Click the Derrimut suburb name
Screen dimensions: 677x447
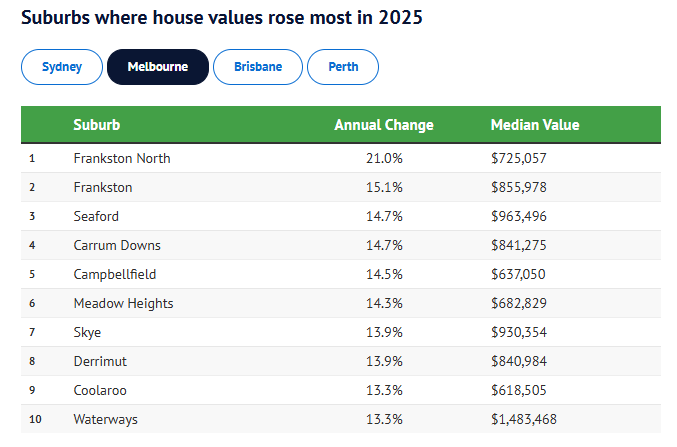[100, 361]
